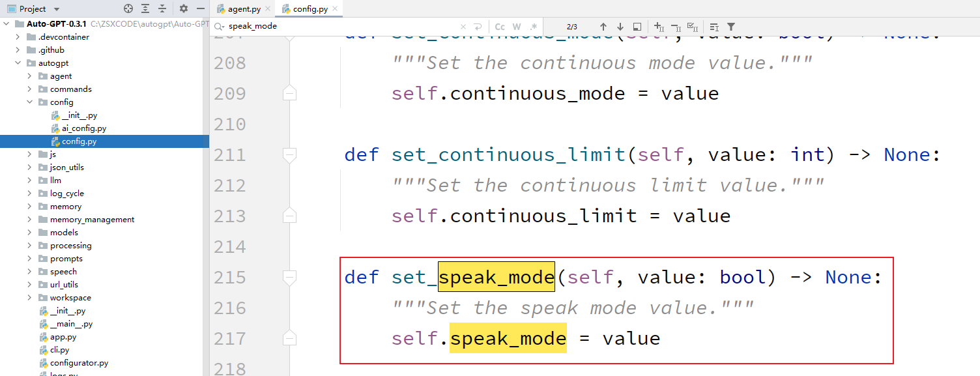This screenshot has width=980, height=376.
Task: Select __init__.py under config folder
Action: pyautogui.click(x=79, y=115)
